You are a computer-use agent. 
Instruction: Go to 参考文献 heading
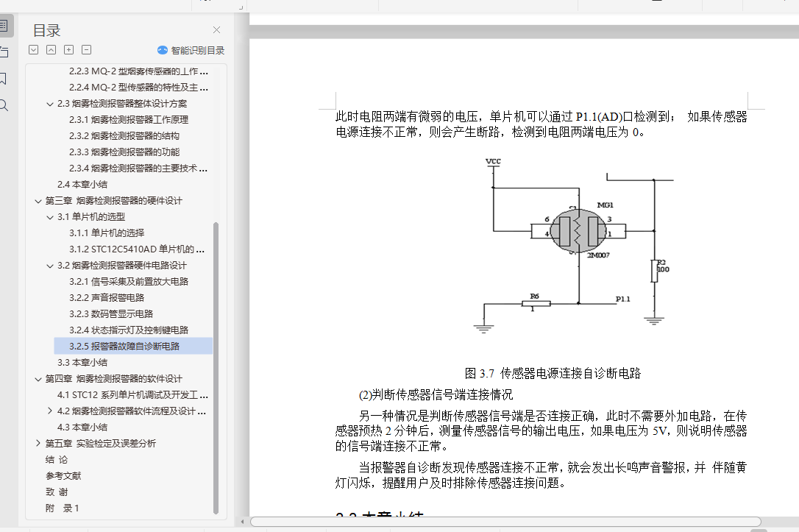coord(63,476)
